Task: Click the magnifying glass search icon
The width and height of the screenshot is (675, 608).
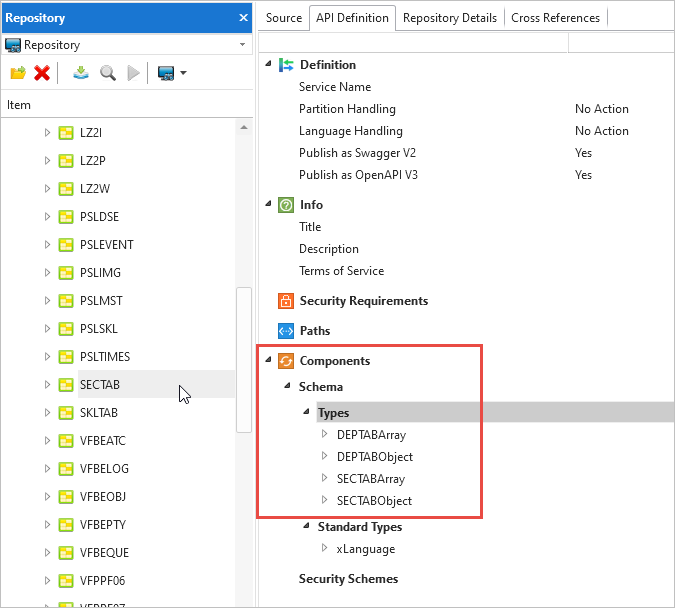Action: click(x=107, y=73)
